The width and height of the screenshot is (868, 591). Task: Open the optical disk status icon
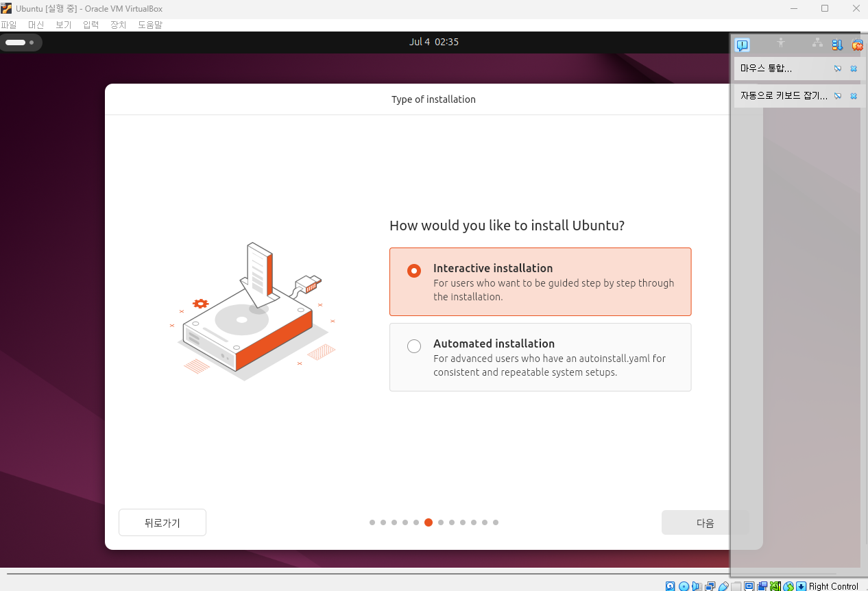point(684,586)
